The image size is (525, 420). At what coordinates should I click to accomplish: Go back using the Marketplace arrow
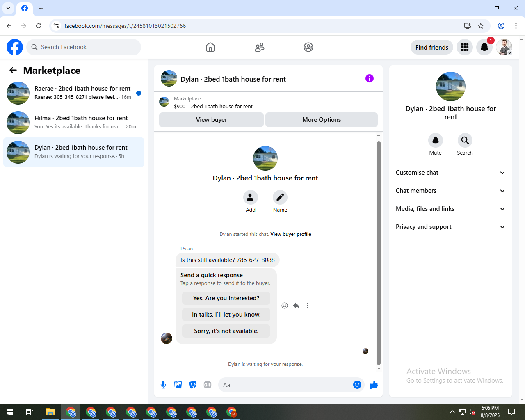(x=13, y=71)
